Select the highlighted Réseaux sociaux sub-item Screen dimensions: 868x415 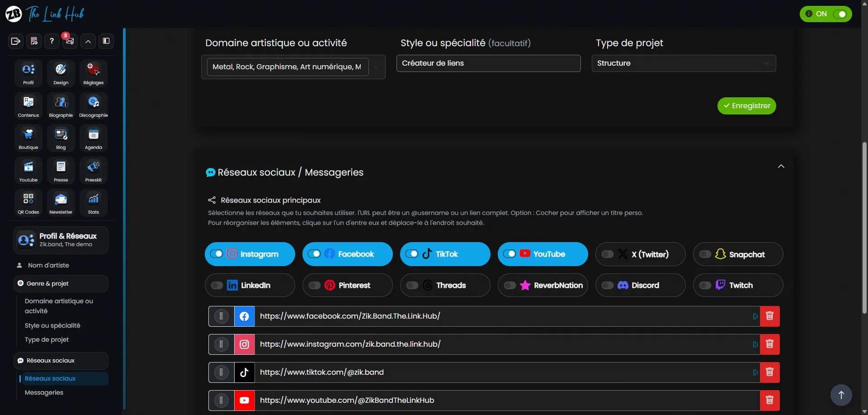[63, 378]
